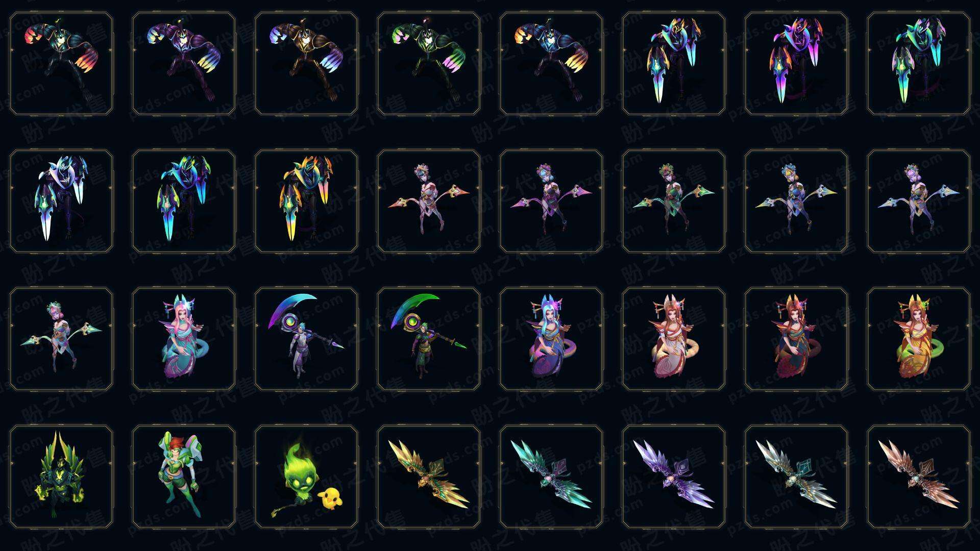Select the magenta-pink bladed armor figure tile

(x=796, y=64)
